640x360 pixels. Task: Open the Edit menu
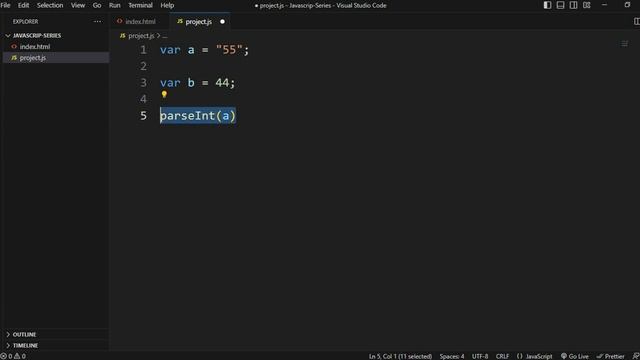point(23,5)
